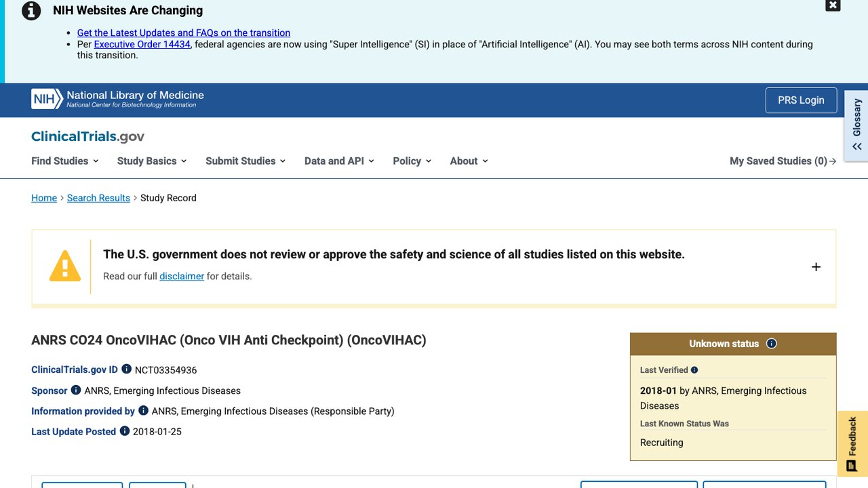
Task: Open the Study Basics menu
Action: 152,161
